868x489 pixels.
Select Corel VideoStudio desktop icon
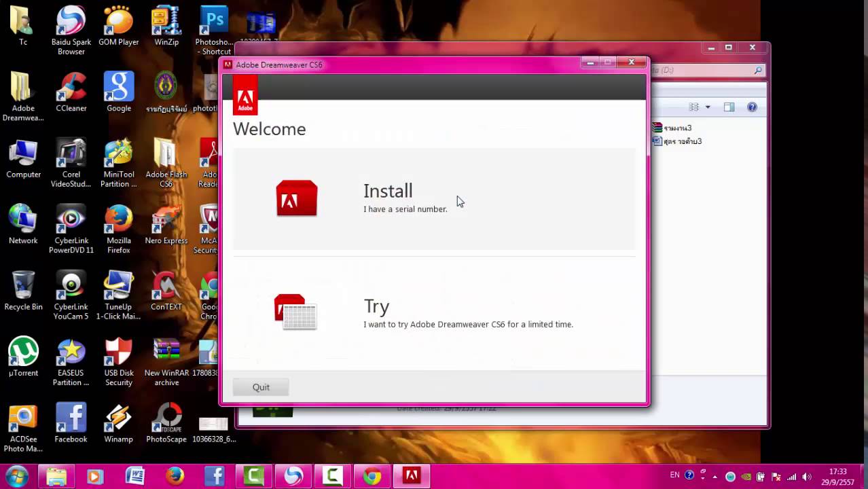pos(71,163)
